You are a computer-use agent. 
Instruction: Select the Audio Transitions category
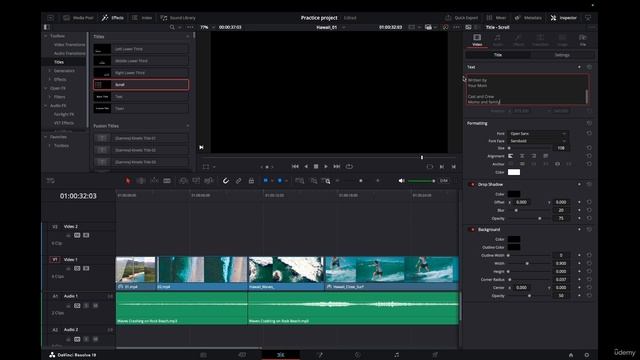tap(69, 53)
